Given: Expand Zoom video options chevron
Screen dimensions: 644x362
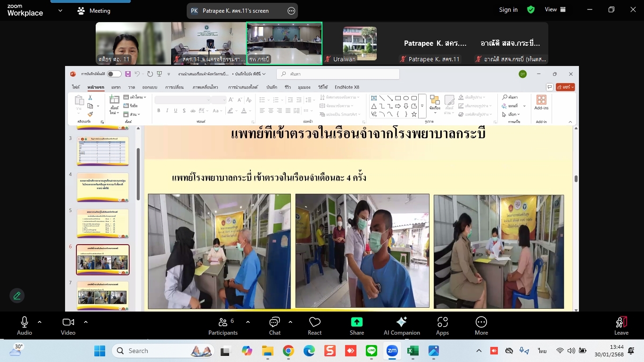Looking at the screenshot, I should [x=86, y=322].
